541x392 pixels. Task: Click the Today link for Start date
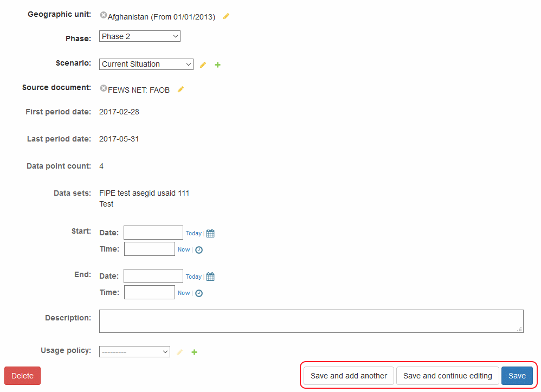194,233
